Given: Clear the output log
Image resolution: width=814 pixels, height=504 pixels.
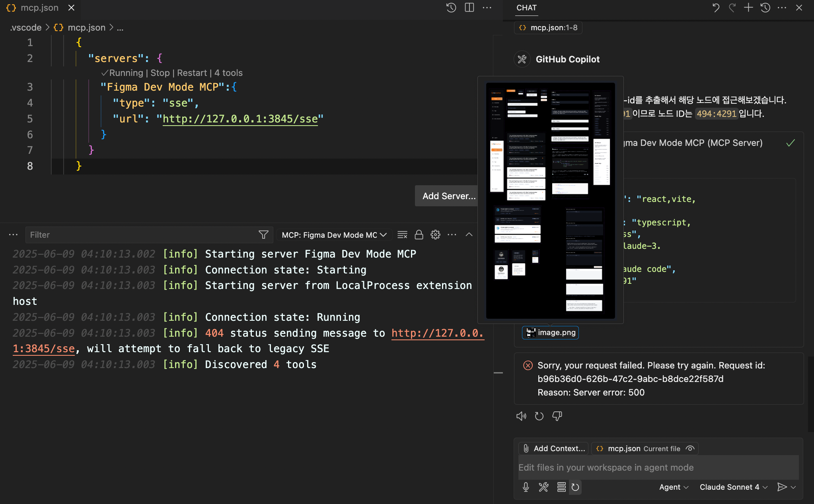Looking at the screenshot, I should coord(402,235).
